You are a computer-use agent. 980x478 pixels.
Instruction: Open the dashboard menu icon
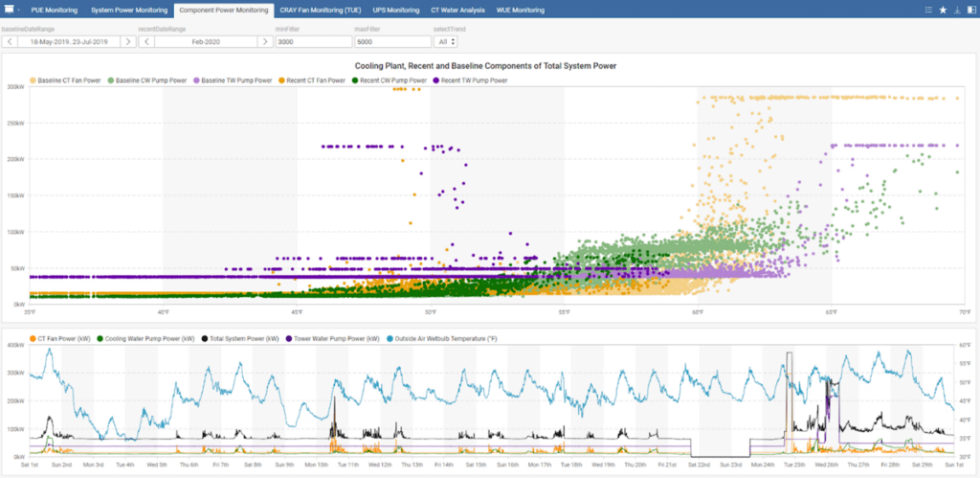(x=9, y=10)
